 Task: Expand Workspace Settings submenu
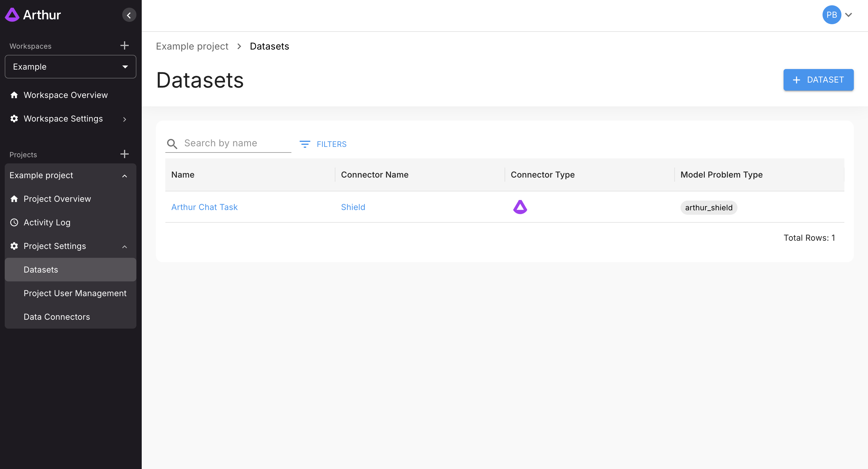point(124,119)
